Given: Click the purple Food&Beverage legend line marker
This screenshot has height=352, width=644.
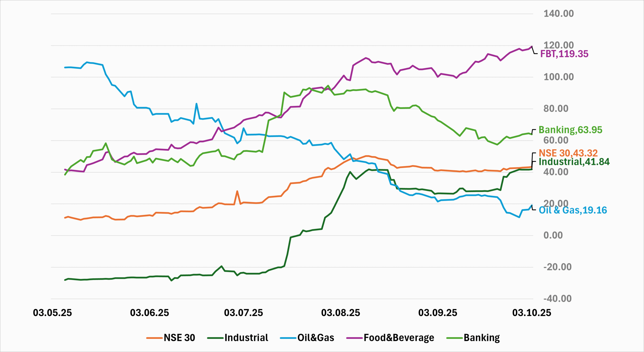Looking at the screenshot, I should 355,338.
